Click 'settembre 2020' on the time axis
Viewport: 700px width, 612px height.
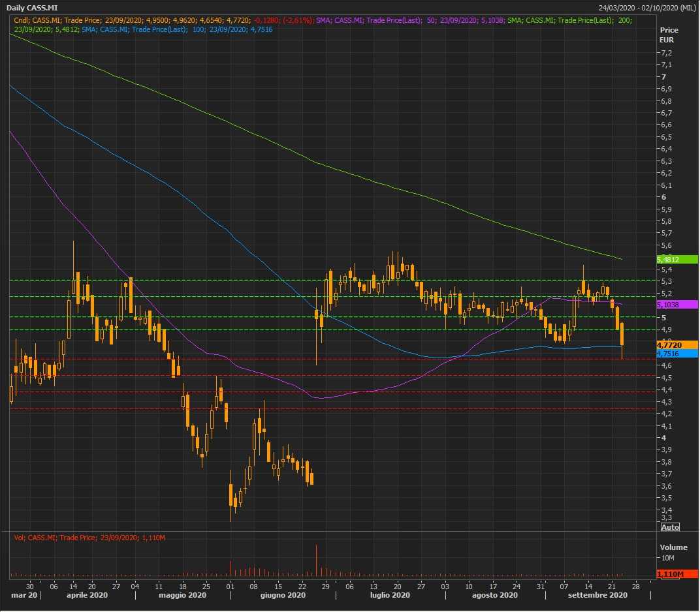pos(597,596)
